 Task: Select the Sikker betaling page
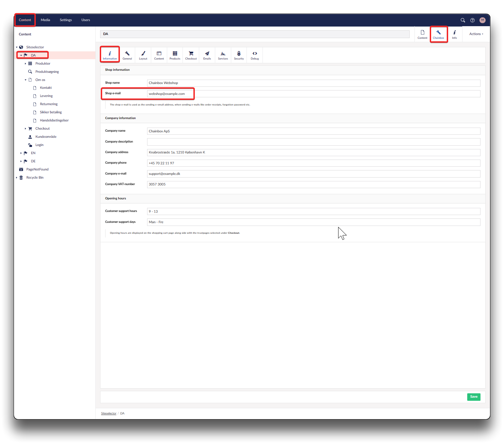tap(51, 112)
